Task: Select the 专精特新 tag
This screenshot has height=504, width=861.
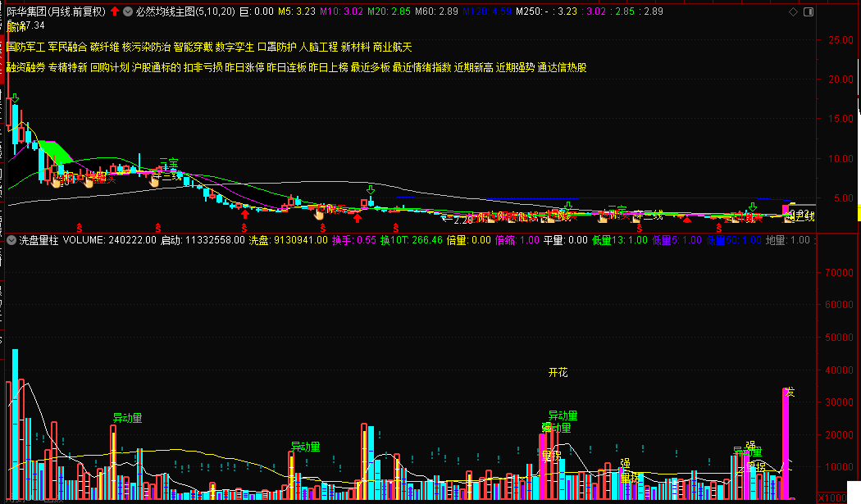Action: (67, 67)
